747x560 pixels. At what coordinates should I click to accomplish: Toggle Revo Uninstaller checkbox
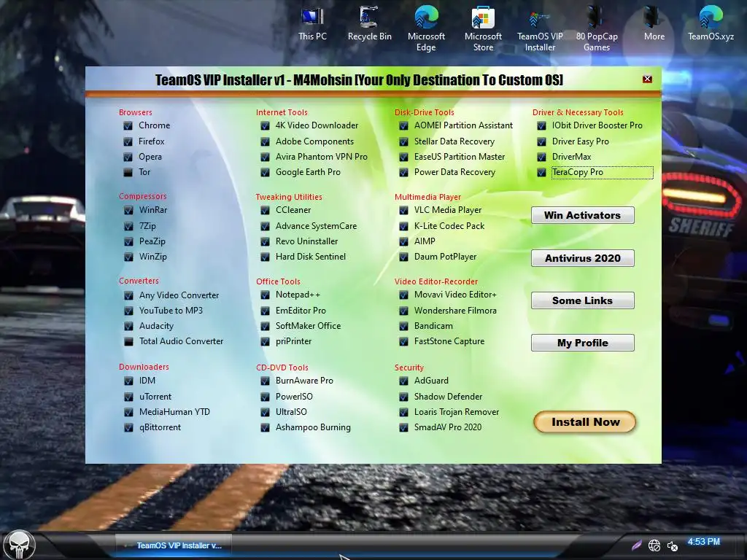pyautogui.click(x=265, y=241)
